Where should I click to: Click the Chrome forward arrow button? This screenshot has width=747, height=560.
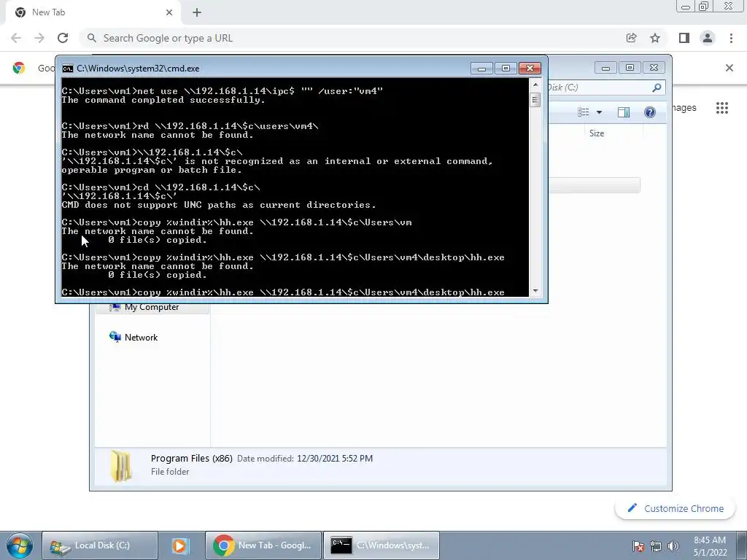coord(39,38)
